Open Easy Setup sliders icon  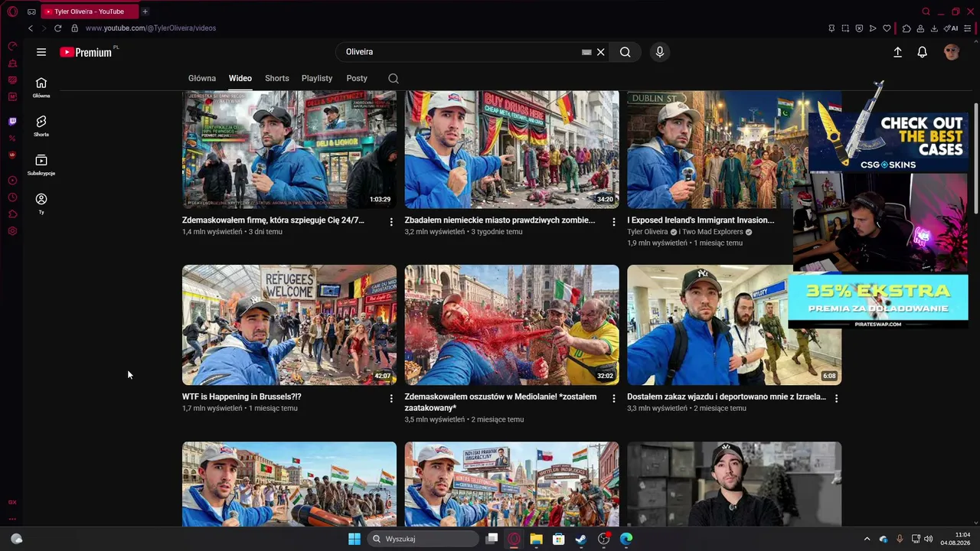click(x=967, y=28)
